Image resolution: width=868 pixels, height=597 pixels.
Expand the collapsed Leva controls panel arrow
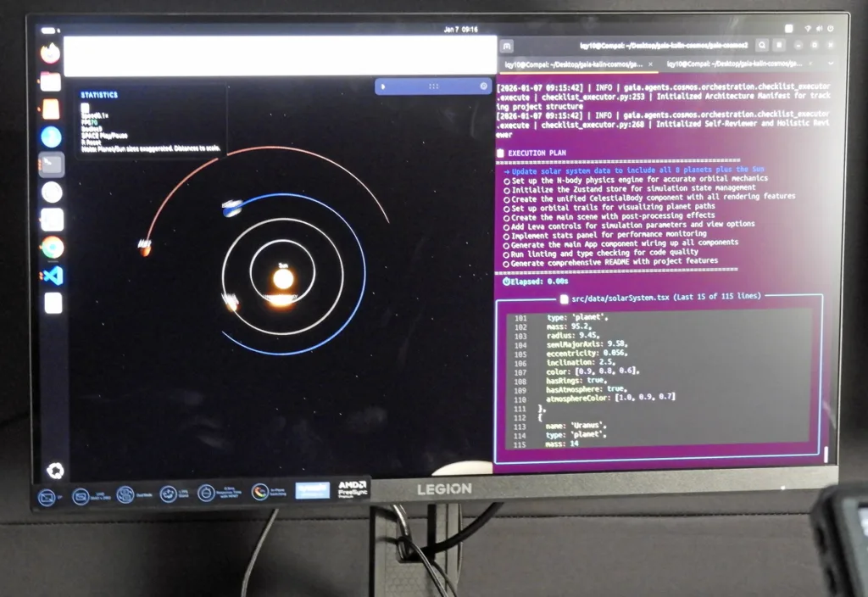pos(383,86)
